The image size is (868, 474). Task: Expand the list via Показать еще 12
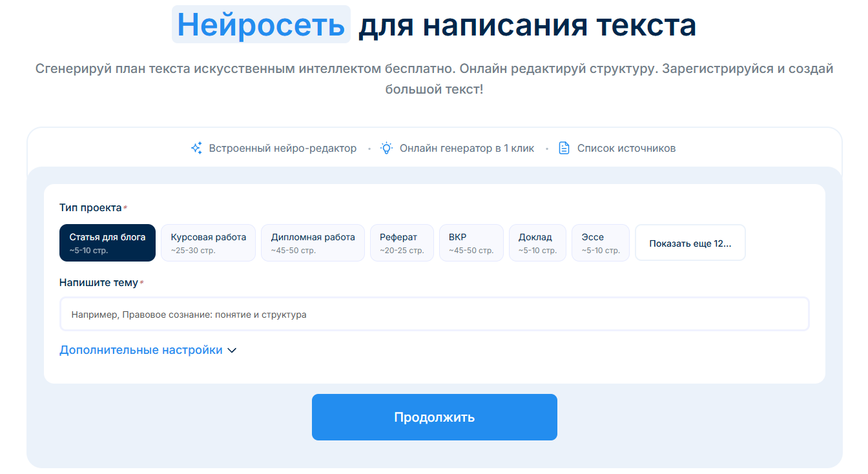point(690,243)
